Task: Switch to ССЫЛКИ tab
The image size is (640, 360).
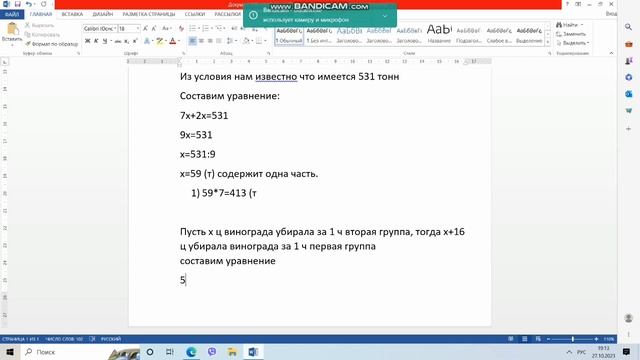Action: (195, 14)
